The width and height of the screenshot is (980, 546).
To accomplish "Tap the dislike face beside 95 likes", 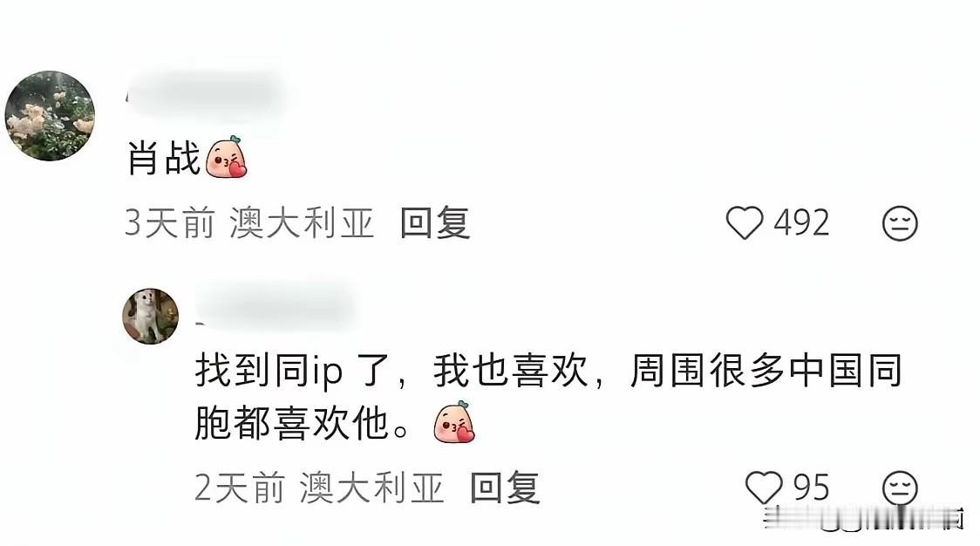I will point(900,488).
